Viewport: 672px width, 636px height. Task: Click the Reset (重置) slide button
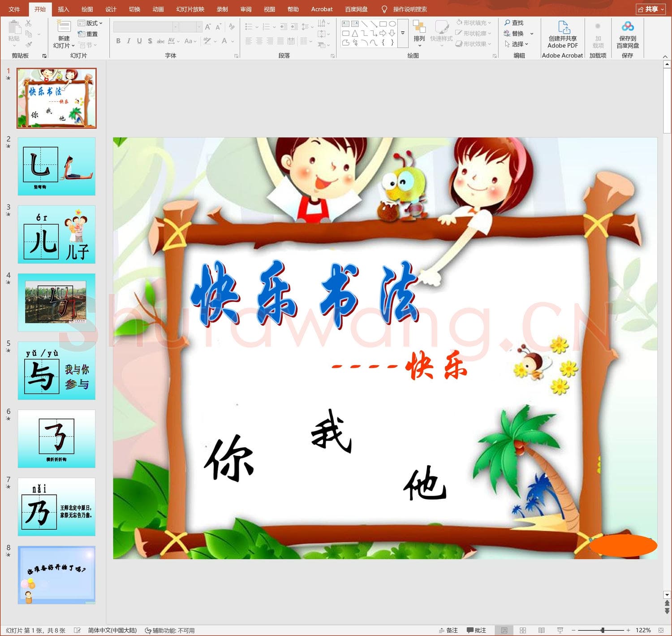(88, 34)
